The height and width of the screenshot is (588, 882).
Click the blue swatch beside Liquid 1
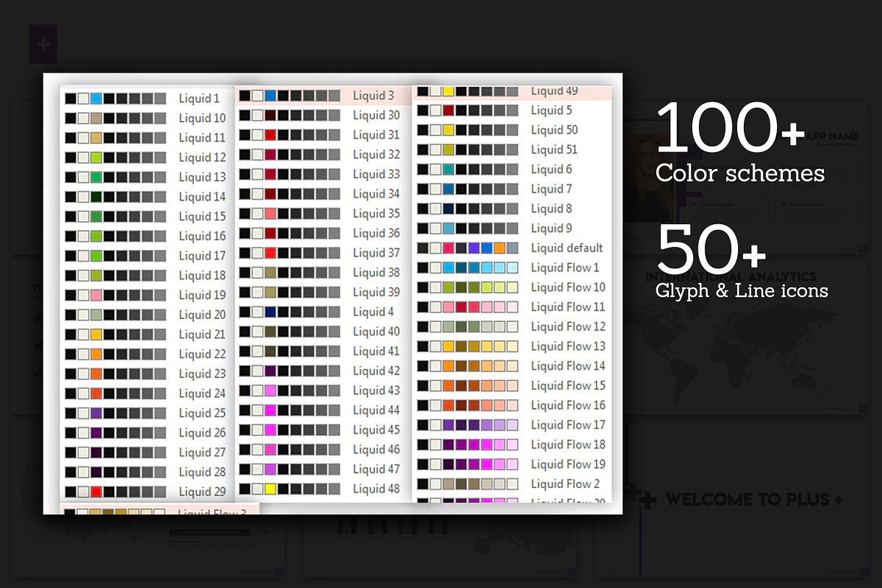96,98
